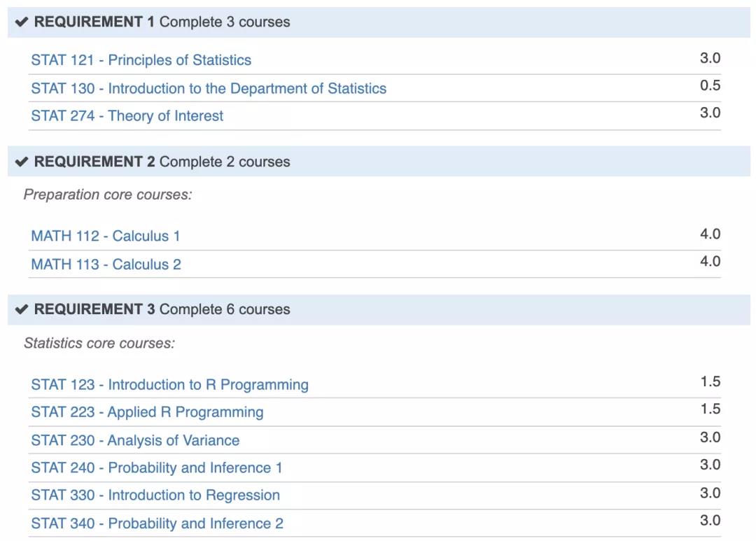View STAT 123 Introduction to R Programming

coord(169,385)
